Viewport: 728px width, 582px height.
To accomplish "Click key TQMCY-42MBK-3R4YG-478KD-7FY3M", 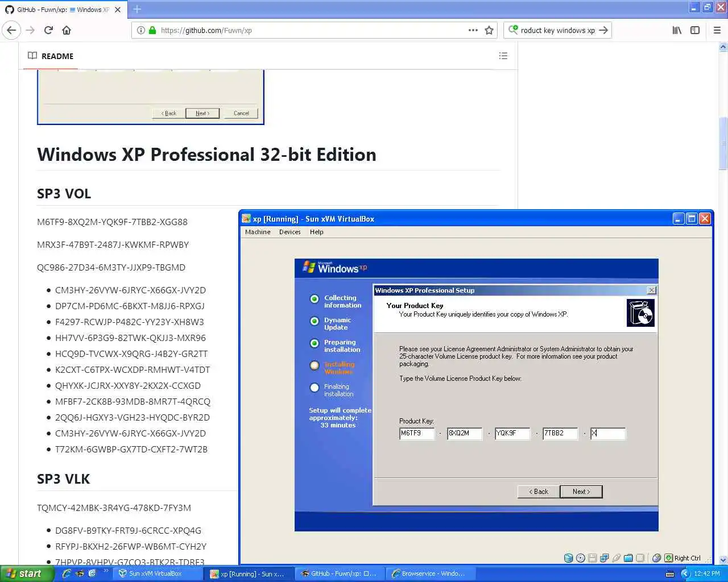I will click(x=114, y=508).
